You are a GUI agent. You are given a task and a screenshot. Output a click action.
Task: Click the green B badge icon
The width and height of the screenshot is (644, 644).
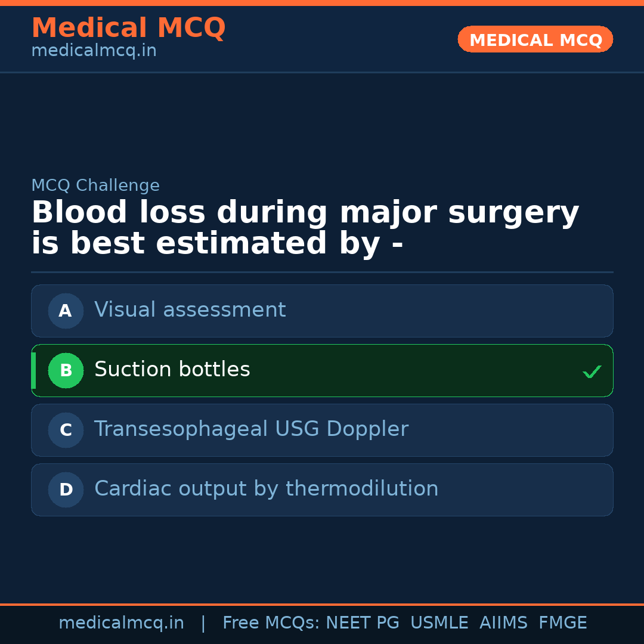[66, 370]
